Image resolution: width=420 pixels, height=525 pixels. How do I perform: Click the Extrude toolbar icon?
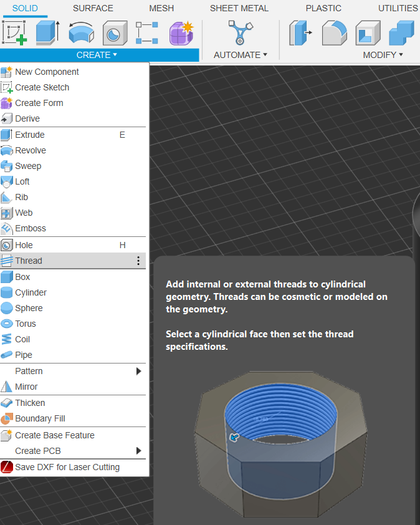pyautogui.click(x=47, y=33)
